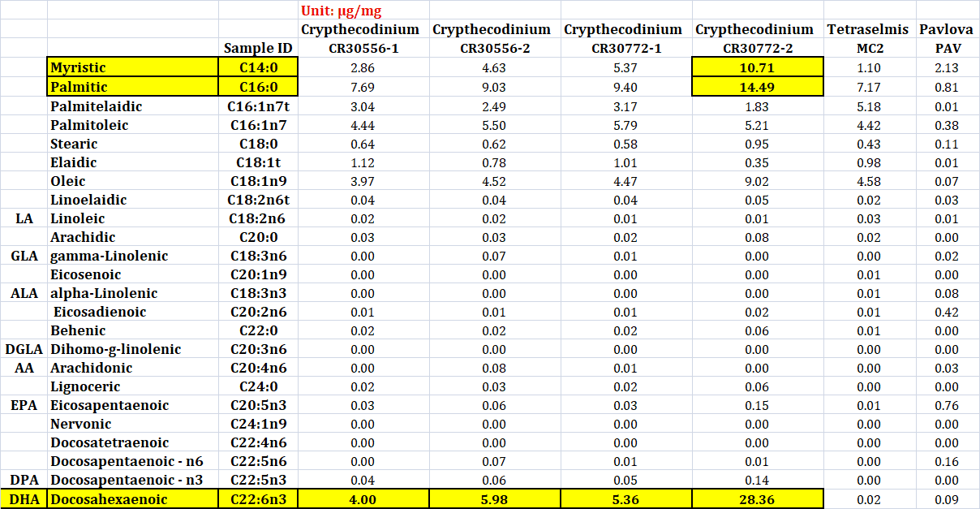The width and height of the screenshot is (980, 509).
Task: Select the C18:1n9 cell
Action: point(258,181)
